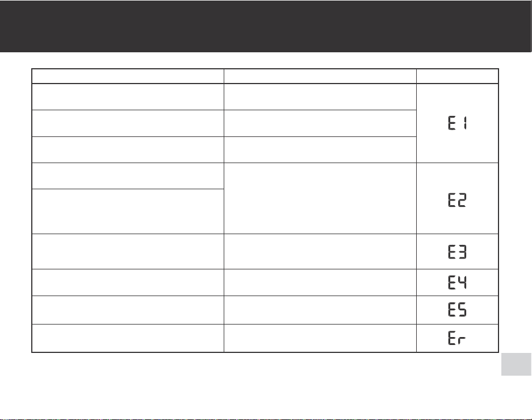Click the dark header banner
The height and width of the screenshot is (420, 532).
(x=266, y=26)
